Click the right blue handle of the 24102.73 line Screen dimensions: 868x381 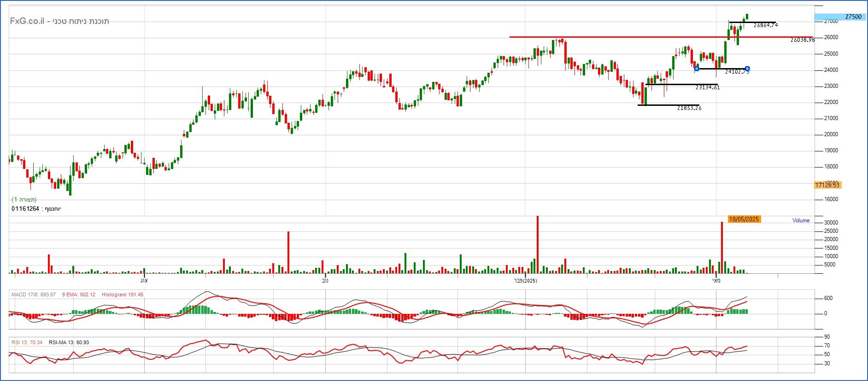pos(747,69)
